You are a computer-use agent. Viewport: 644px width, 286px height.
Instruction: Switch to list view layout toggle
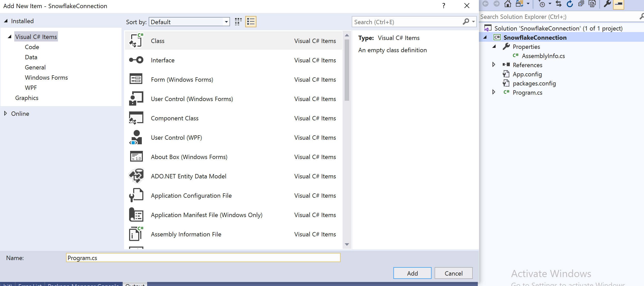[251, 21]
